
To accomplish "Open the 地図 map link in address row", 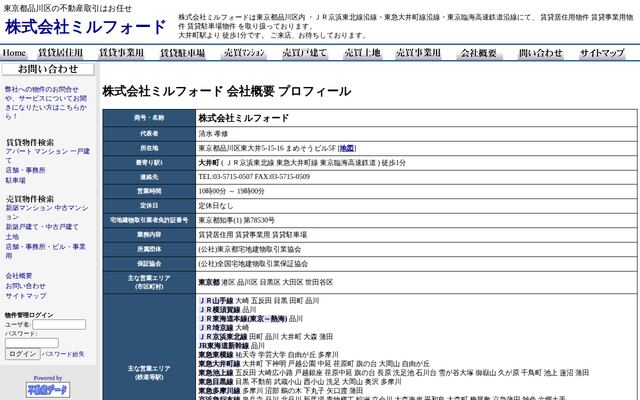I will pyautogui.click(x=347, y=148).
